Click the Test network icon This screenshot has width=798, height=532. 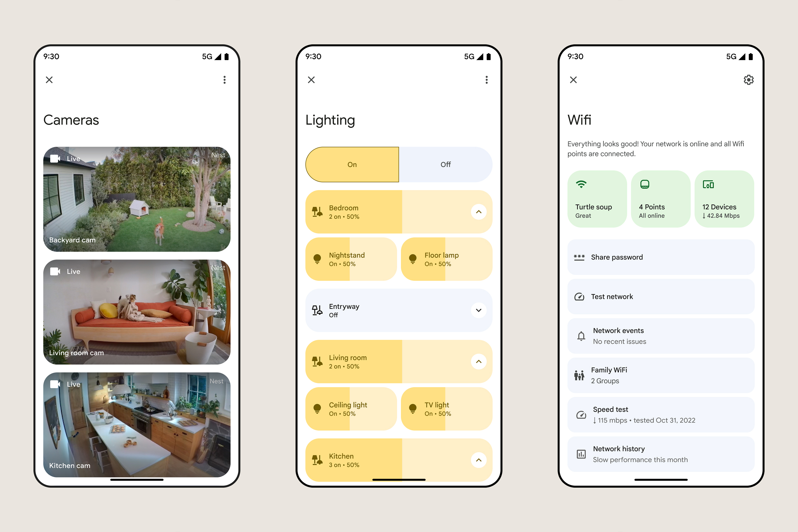[579, 296]
